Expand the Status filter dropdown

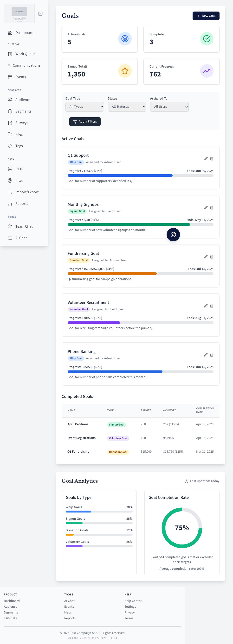[x=127, y=107]
